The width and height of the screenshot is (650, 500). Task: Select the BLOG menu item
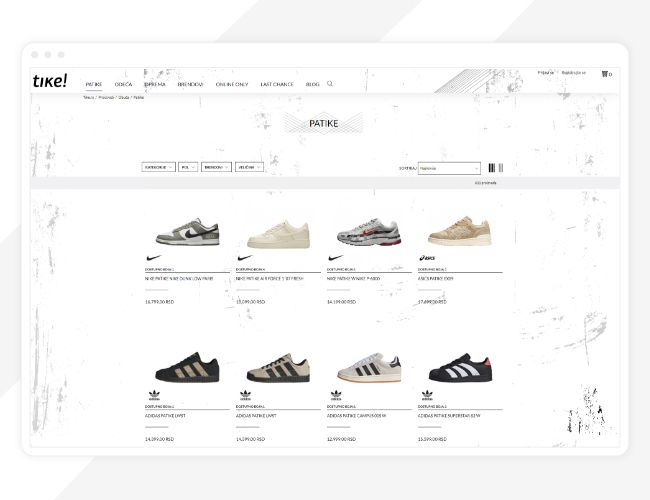(x=313, y=84)
